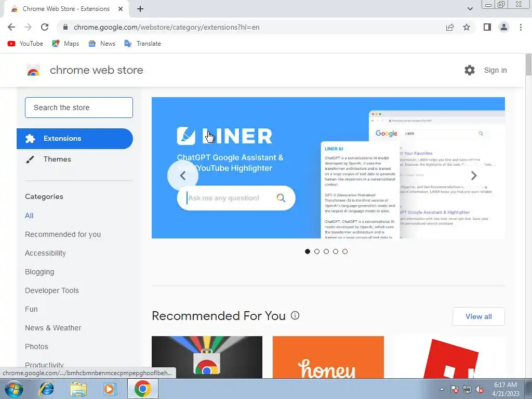Click the network tray icon
532x399 pixels.
click(x=467, y=390)
